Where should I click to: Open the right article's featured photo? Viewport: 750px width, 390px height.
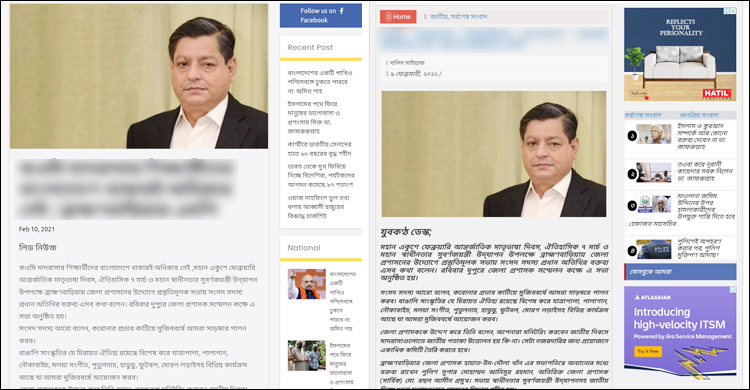point(494,154)
